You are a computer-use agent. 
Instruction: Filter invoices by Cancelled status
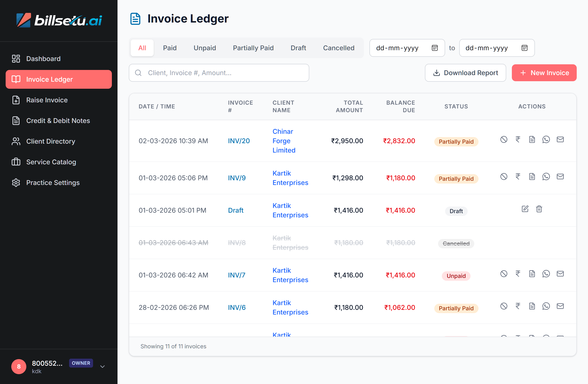[338, 48]
